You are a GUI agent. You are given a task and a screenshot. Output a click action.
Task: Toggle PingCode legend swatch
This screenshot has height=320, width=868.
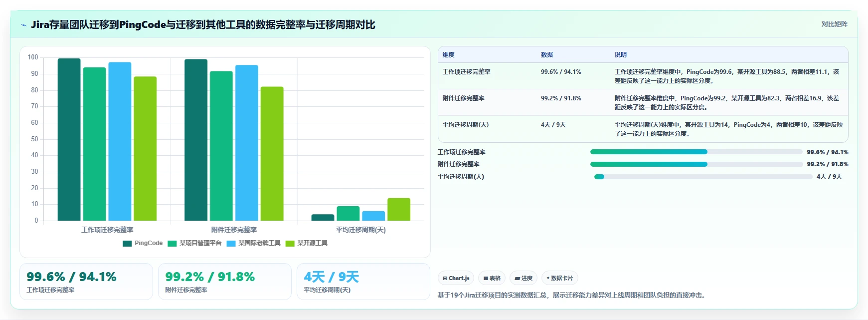click(127, 244)
